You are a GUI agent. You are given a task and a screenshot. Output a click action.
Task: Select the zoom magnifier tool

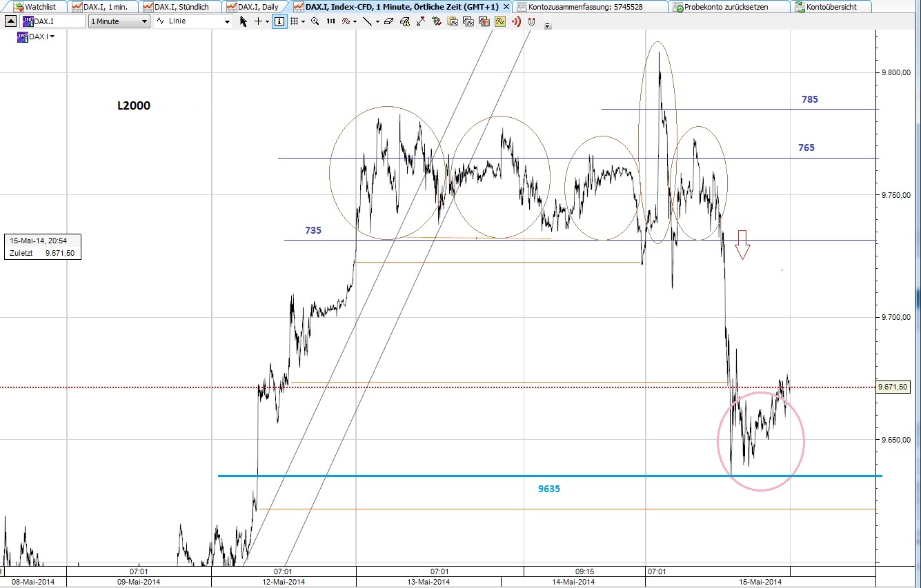315,21
